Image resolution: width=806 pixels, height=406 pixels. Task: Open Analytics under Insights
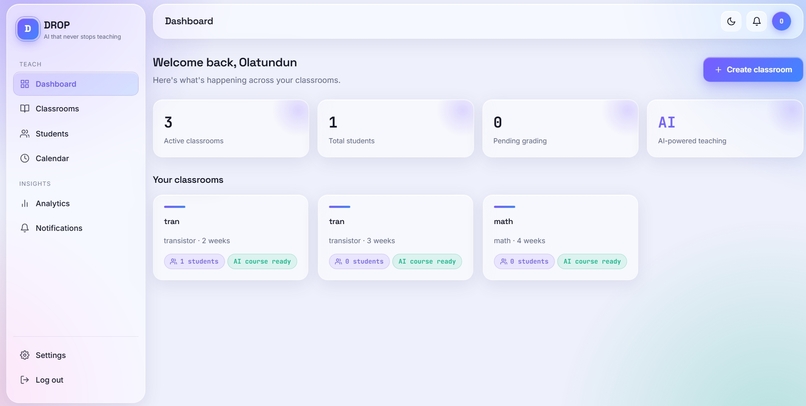(x=76, y=204)
